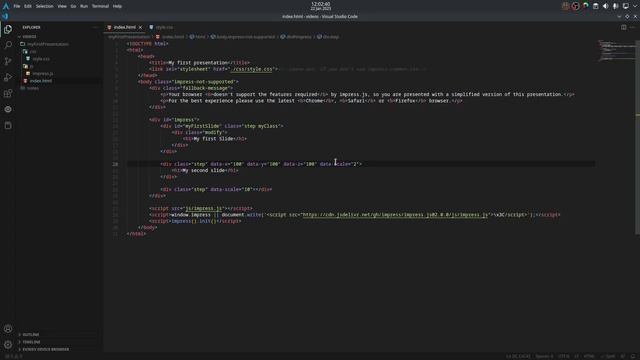Follow the js/impress.js script src link
Image resolution: width=640 pixels, height=360 pixels.
[204, 209]
